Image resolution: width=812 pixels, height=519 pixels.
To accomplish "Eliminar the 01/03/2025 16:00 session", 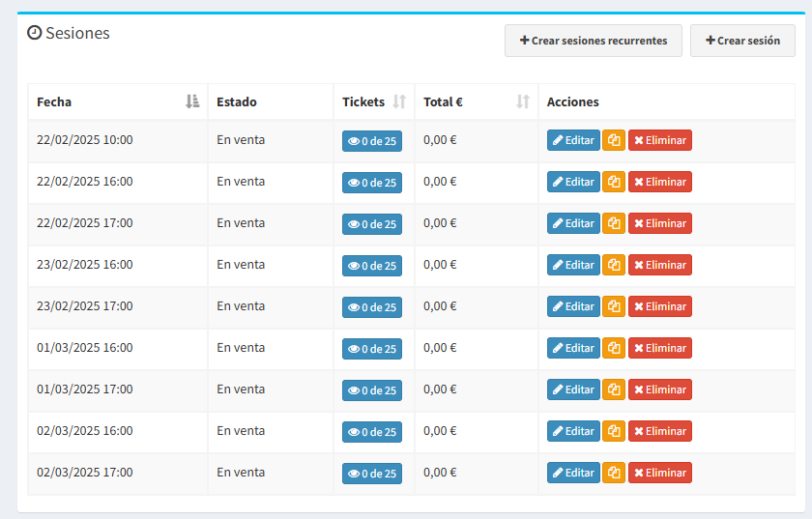I will pyautogui.click(x=659, y=348).
